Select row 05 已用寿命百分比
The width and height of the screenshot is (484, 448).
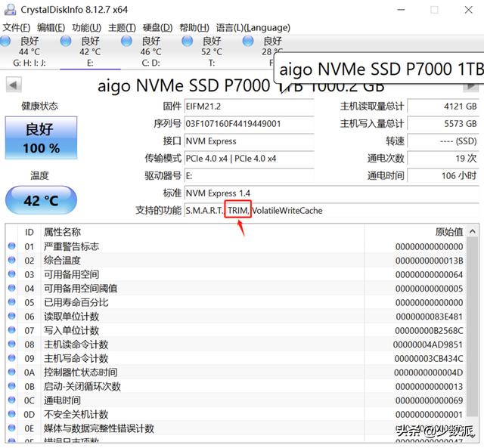[236, 302]
